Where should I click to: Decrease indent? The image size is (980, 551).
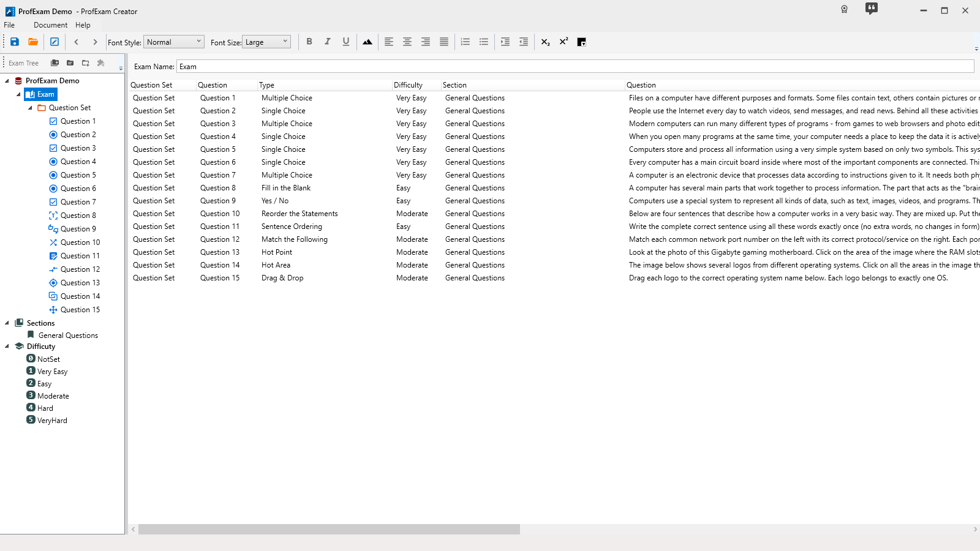tap(524, 42)
